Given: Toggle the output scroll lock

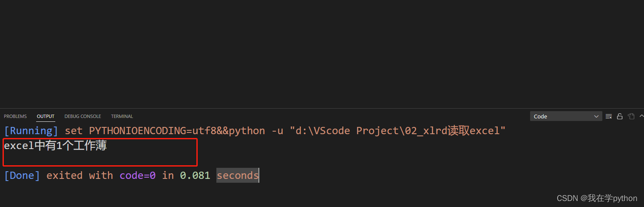Looking at the screenshot, I should pos(620,116).
